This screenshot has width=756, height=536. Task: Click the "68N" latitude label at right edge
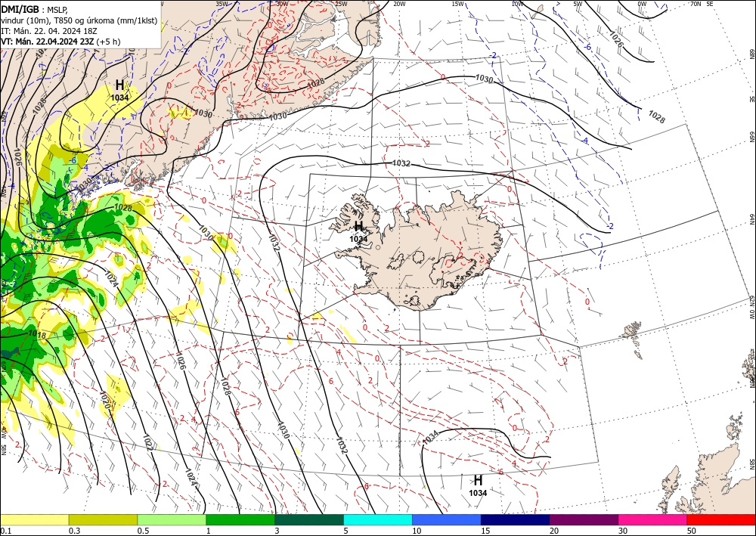click(x=751, y=53)
